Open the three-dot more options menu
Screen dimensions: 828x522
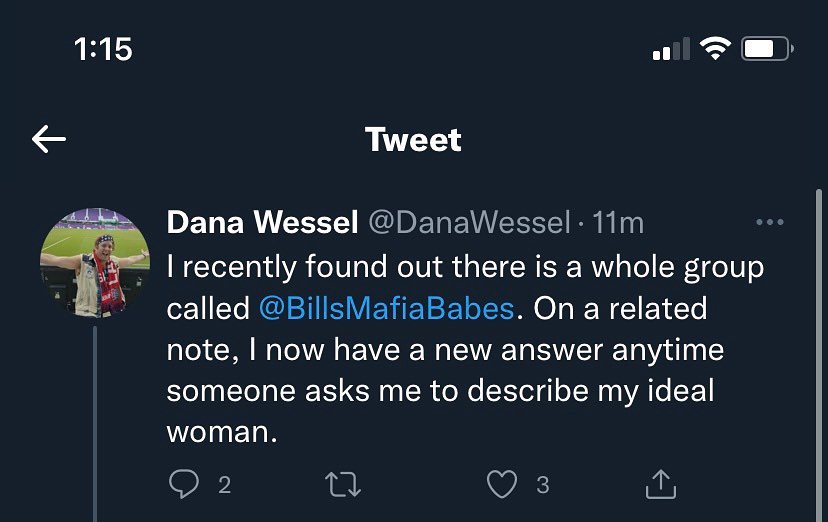click(769, 222)
